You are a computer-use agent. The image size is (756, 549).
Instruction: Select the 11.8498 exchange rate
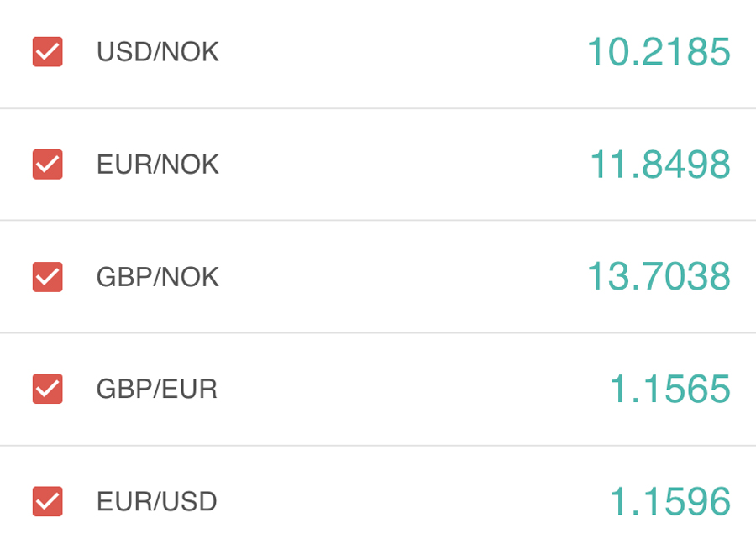pos(660,165)
